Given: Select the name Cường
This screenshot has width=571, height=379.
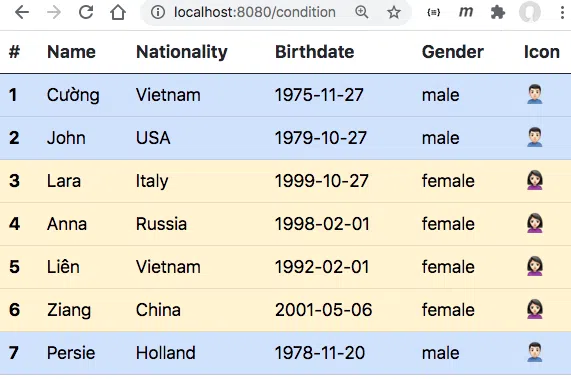Looking at the screenshot, I should point(73,95).
